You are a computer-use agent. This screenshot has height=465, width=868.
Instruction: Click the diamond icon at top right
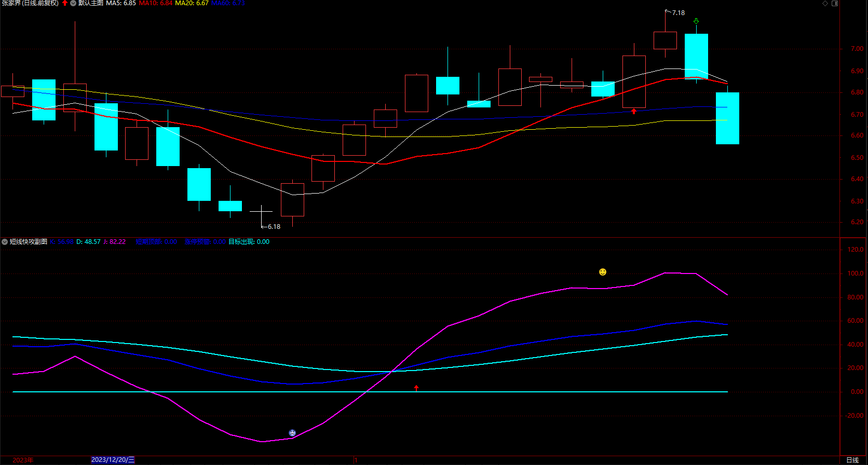825,3
